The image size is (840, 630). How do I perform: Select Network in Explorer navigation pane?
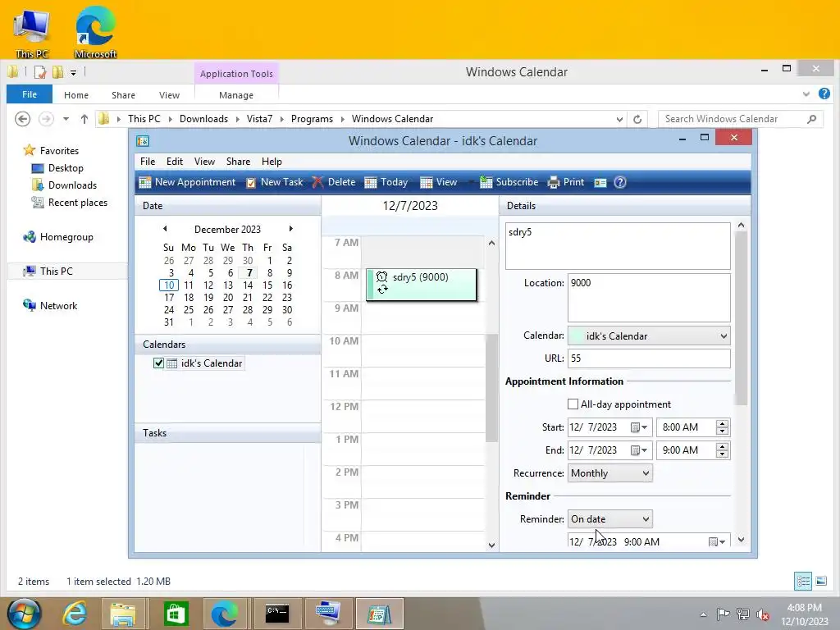[x=58, y=306]
